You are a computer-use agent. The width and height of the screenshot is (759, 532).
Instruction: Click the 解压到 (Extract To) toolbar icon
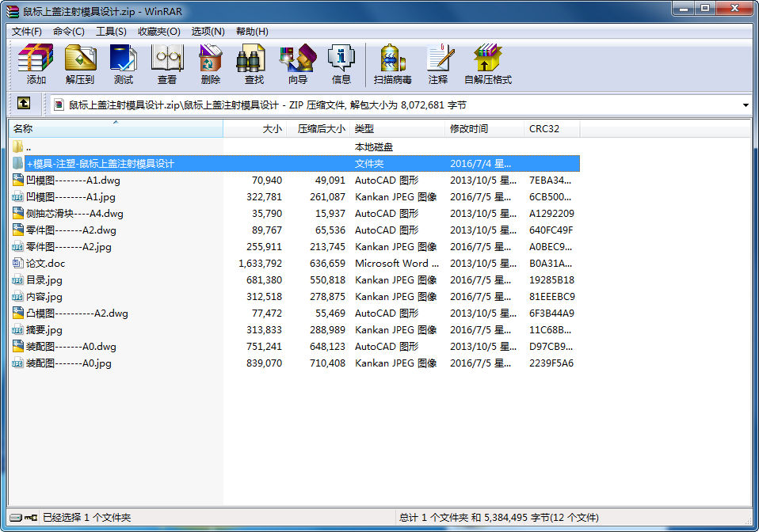coord(80,58)
